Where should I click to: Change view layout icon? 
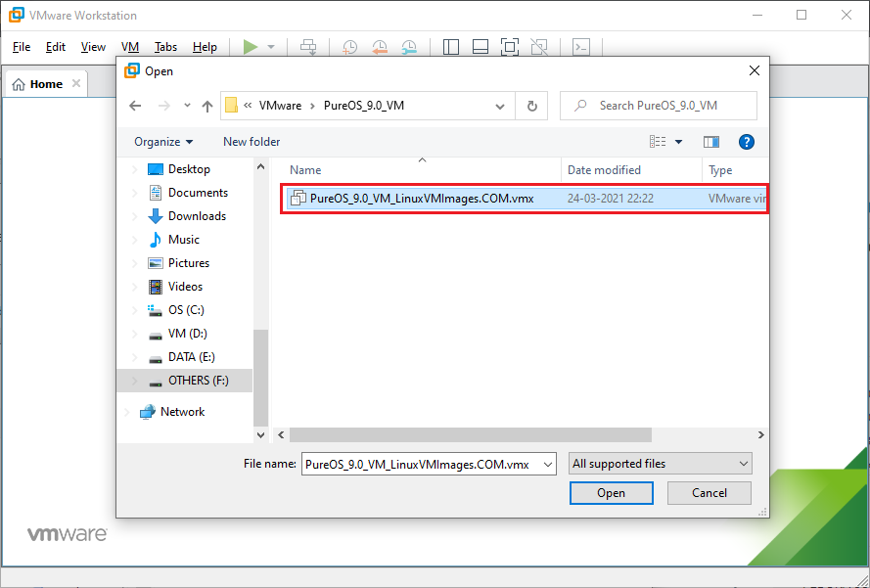click(x=658, y=142)
